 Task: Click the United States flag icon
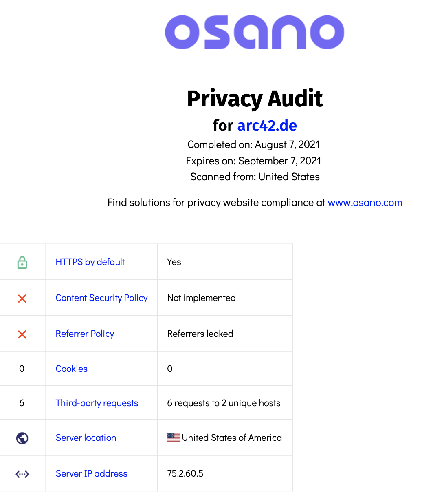tap(173, 438)
